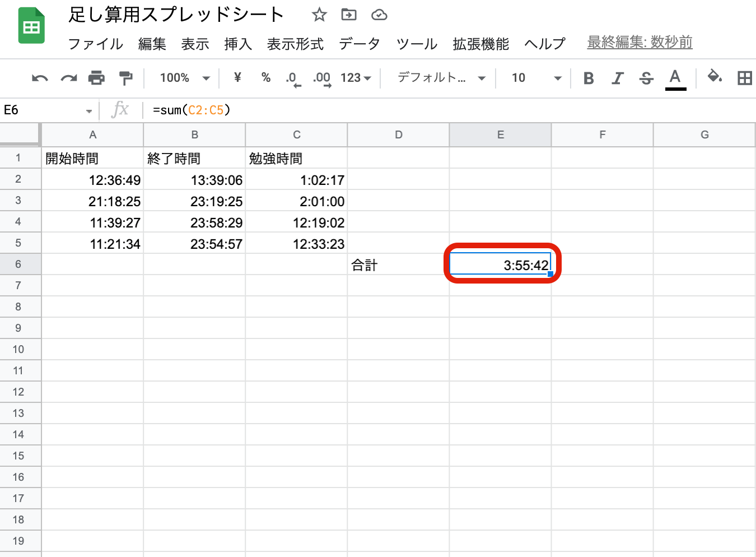Click the move to folder icon
The image size is (756, 557).
[x=349, y=15]
